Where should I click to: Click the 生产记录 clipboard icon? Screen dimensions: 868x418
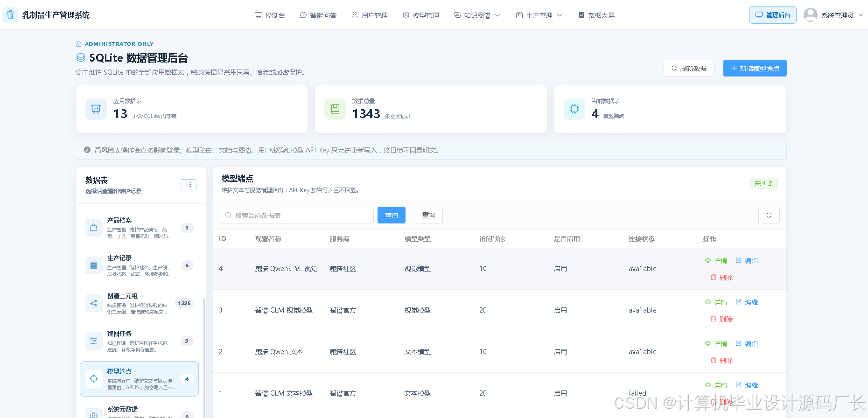93,265
